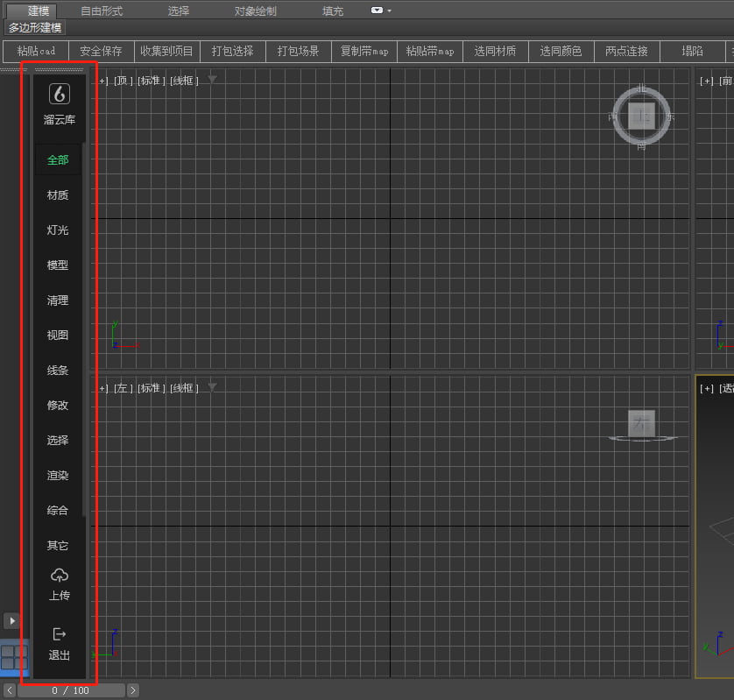Open the filter funnel in top viewport
734x700 pixels.
pos(212,80)
